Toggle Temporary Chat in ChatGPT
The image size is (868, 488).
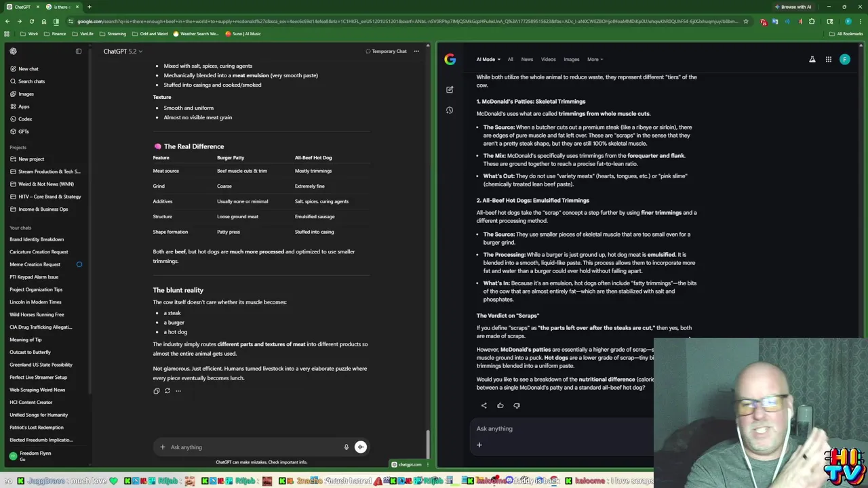tap(386, 51)
